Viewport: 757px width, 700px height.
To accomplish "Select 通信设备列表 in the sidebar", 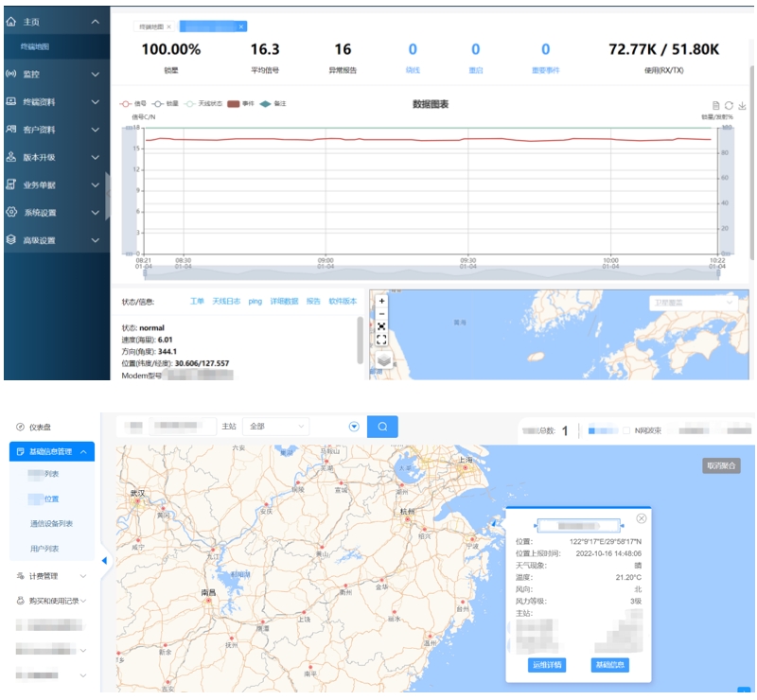I will [x=51, y=523].
